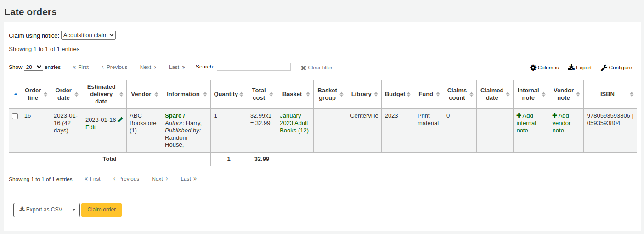Click the Export as CSV button
The width and height of the screenshot is (644, 234).
click(x=41, y=210)
